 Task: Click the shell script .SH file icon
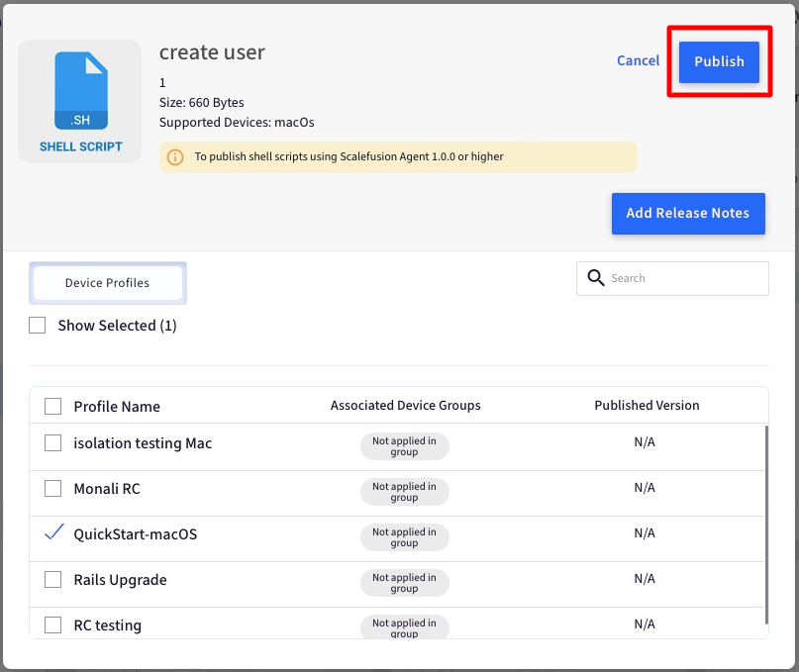pyautogui.click(x=81, y=91)
